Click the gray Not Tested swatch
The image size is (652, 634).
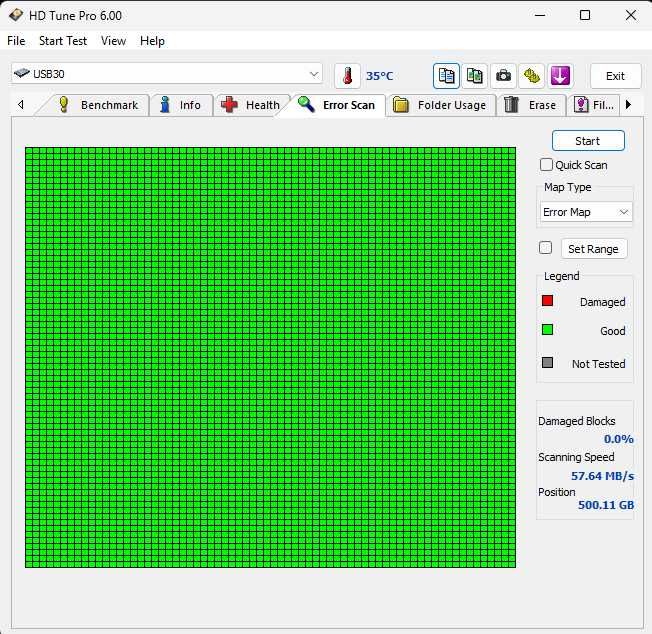(x=547, y=363)
